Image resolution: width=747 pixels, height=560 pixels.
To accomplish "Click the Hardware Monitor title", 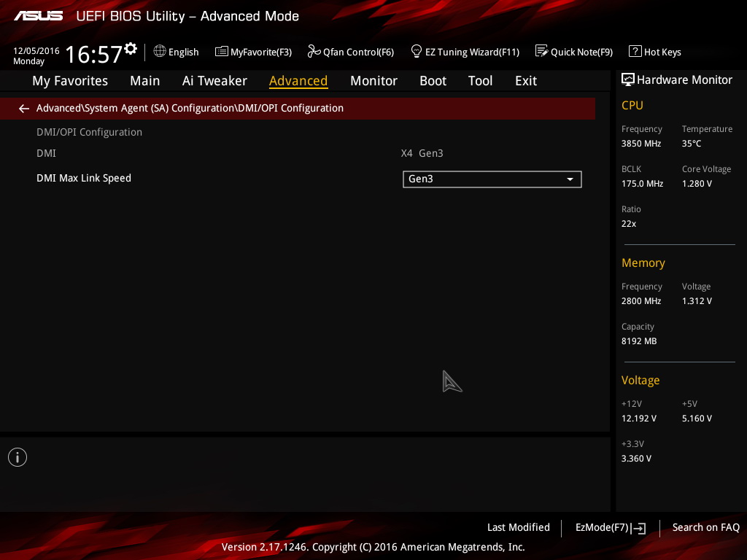I will 684,79.
